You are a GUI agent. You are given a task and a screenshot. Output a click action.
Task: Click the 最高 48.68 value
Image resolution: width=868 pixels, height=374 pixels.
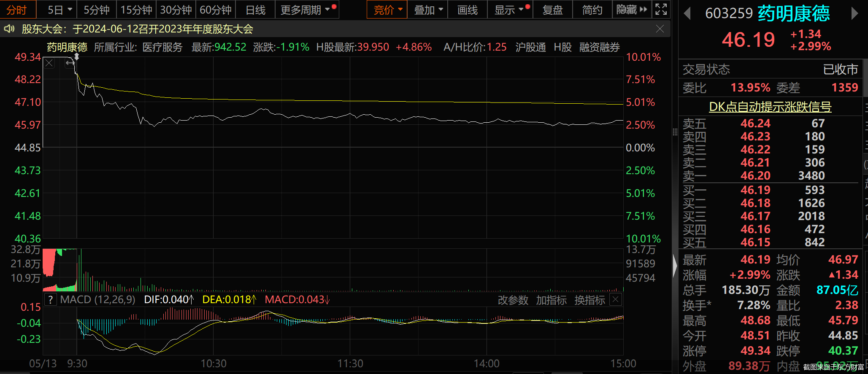pyautogui.click(x=755, y=320)
